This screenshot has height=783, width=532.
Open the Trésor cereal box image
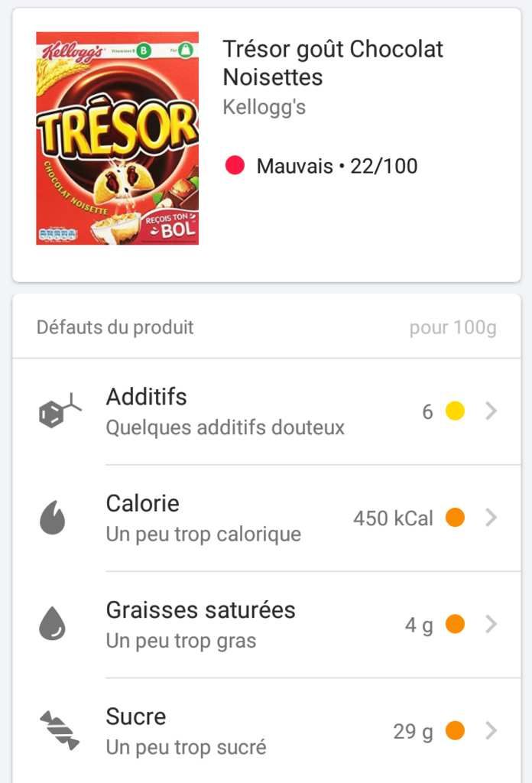(117, 138)
